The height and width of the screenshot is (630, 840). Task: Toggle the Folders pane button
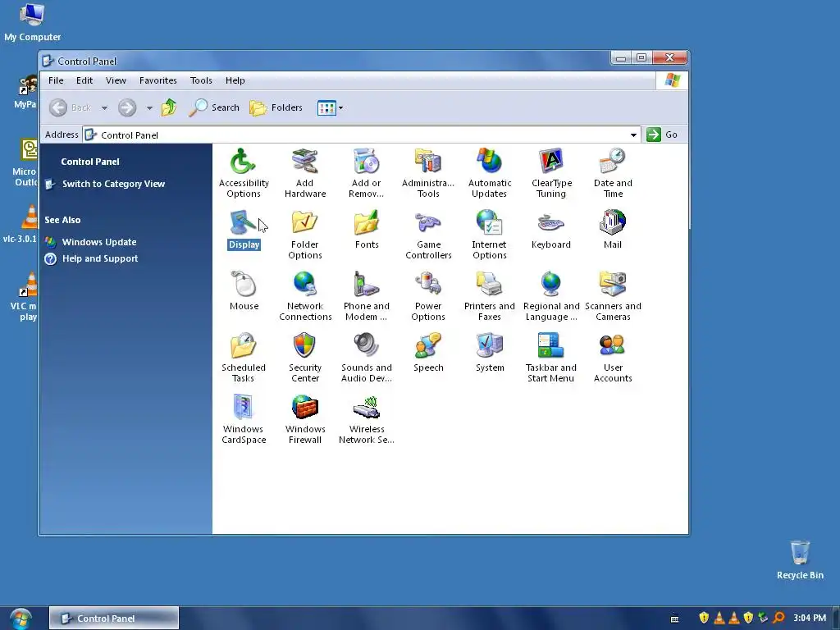point(276,107)
